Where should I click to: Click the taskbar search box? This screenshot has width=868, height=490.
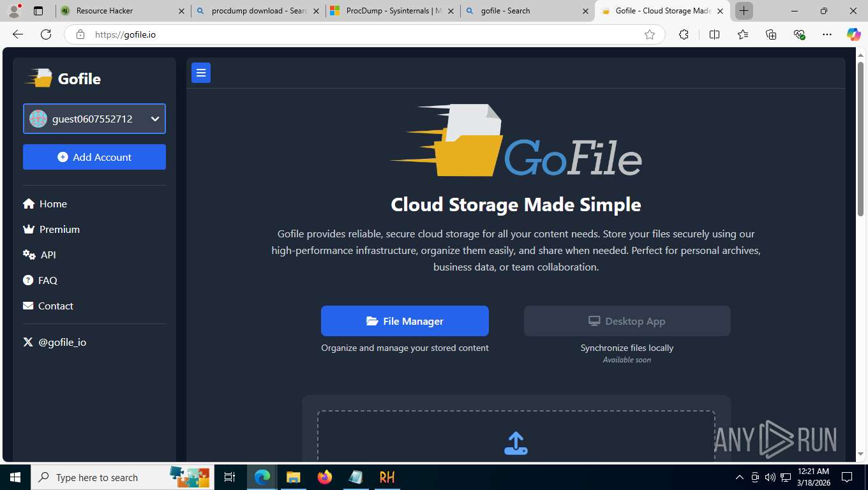click(121, 477)
